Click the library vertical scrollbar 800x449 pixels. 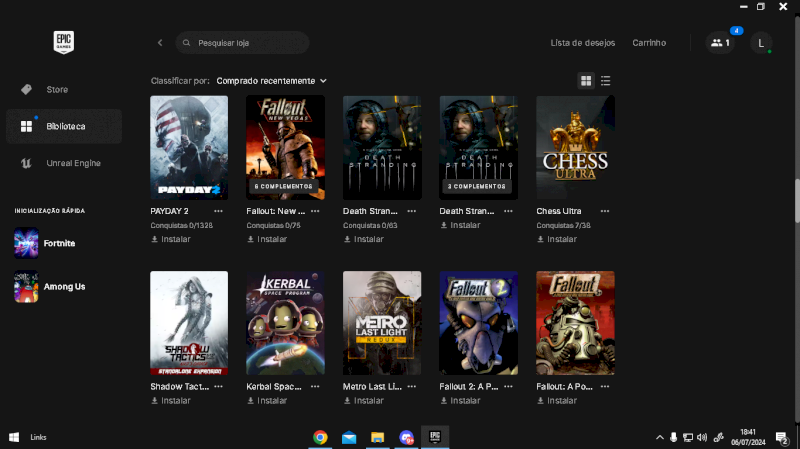[x=797, y=202]
